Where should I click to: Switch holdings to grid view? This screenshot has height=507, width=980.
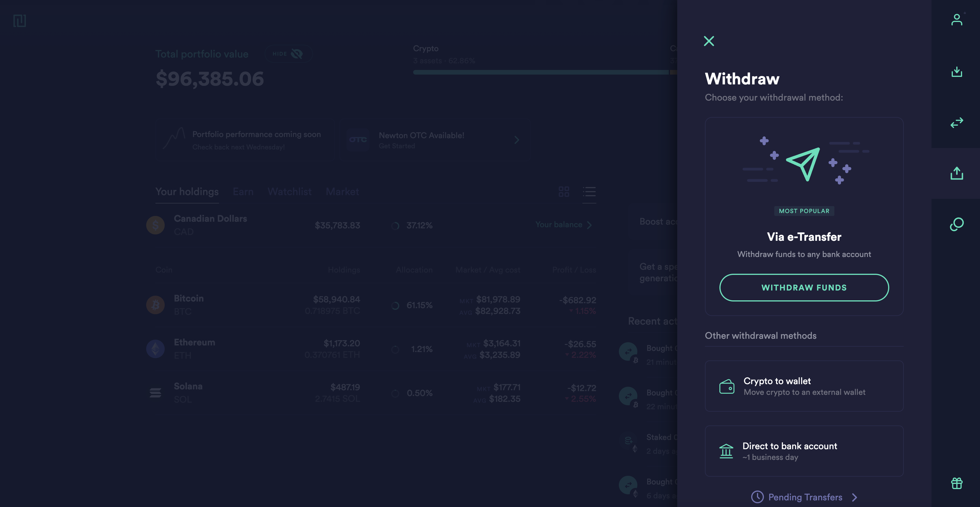[x=564, y=192]
